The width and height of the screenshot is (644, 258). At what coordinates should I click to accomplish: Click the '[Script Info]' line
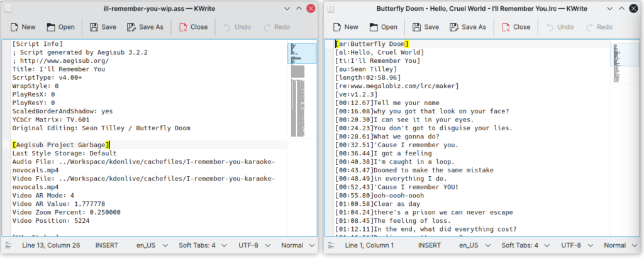[37, 43]
